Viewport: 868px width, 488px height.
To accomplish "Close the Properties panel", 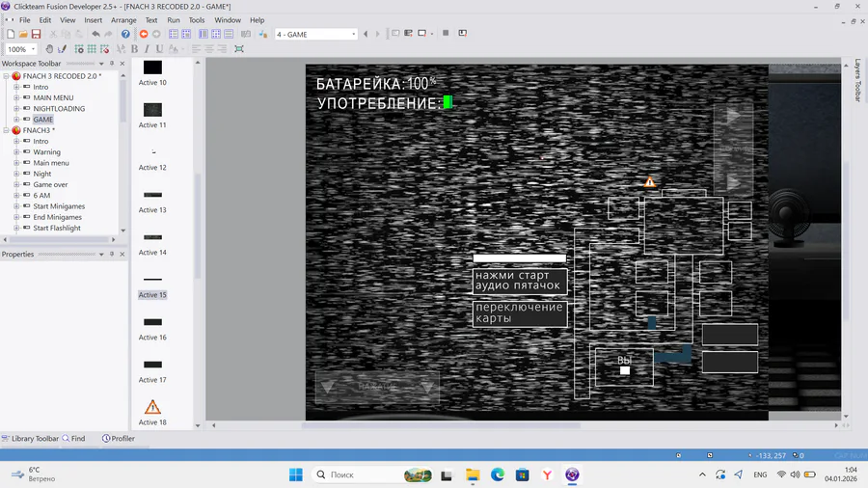I will pyautogui.click(x=122, y=255).
